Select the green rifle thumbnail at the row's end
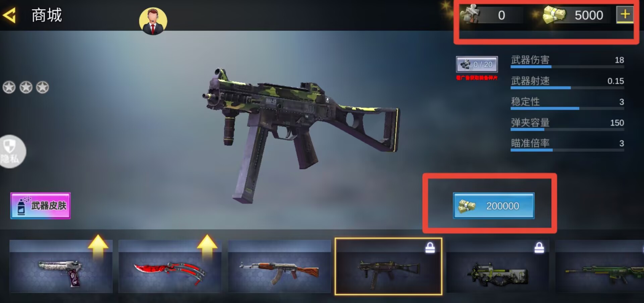 pos(600,266)
